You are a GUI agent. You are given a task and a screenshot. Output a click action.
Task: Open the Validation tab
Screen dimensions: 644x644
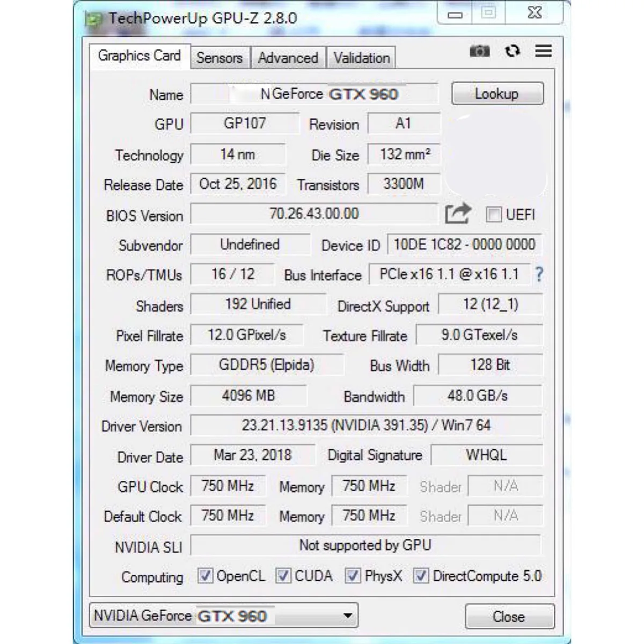tap(362, 58)
